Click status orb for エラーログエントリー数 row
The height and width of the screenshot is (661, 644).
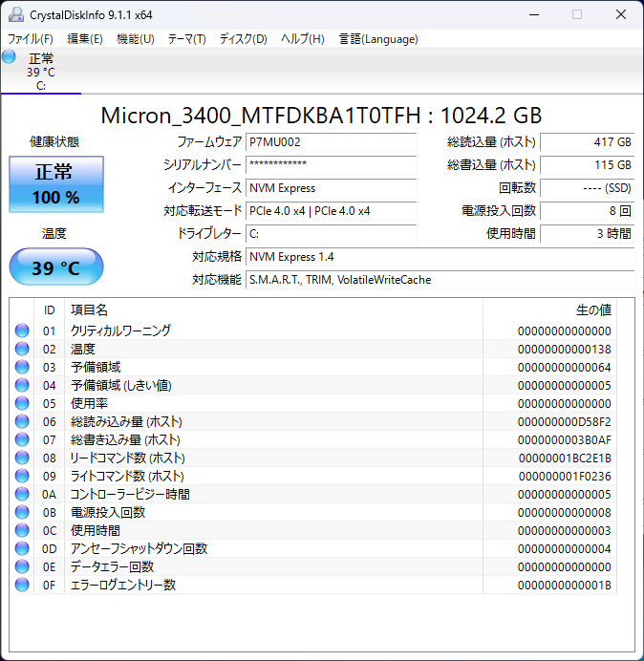(22, 585)
